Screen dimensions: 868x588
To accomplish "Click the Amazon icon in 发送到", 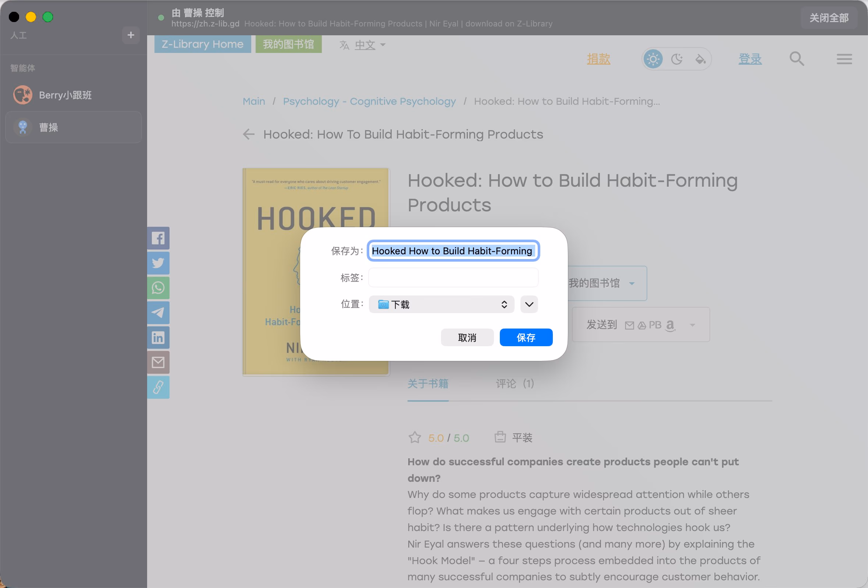I will tap(670, 325).
